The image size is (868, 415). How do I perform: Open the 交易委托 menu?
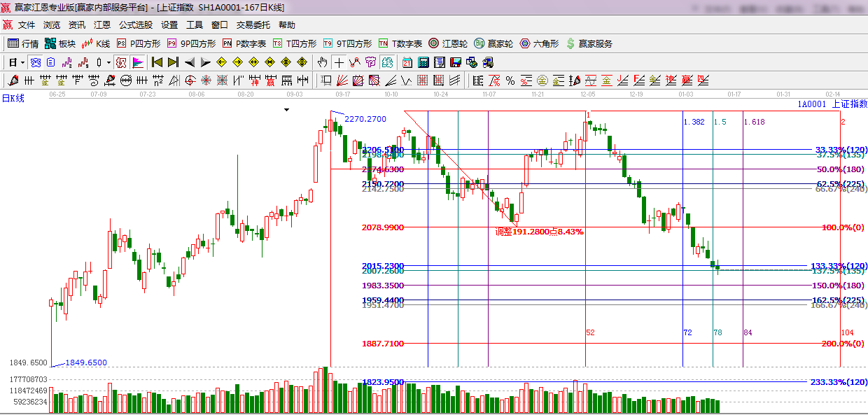[x=253, y=24]
